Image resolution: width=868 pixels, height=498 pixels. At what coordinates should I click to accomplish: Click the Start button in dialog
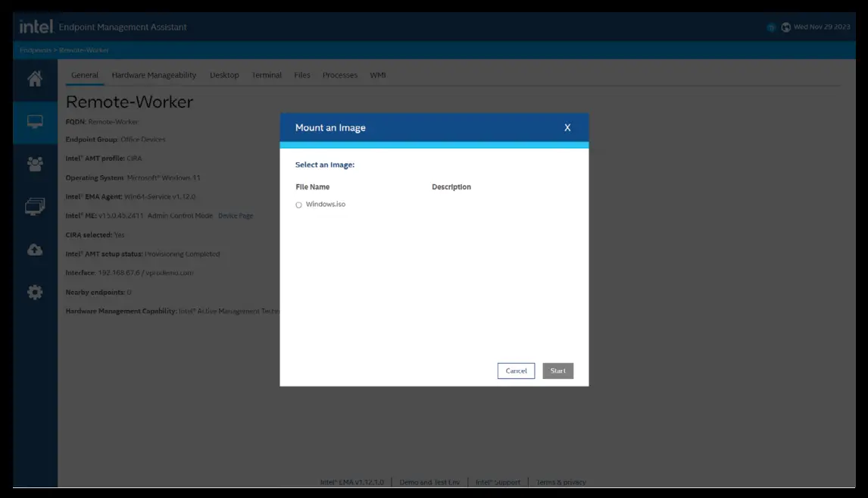coord(557,371)
